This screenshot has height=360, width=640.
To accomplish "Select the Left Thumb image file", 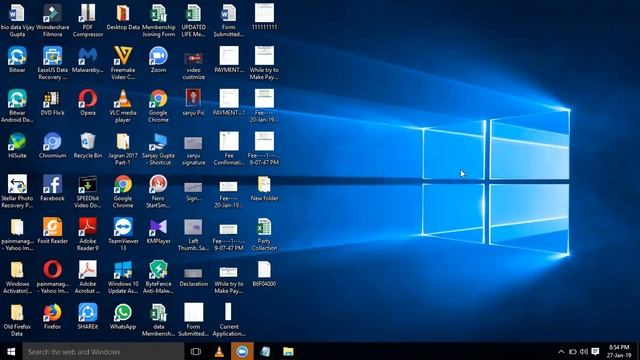I will pyautogui.click(x=193, y=235).
